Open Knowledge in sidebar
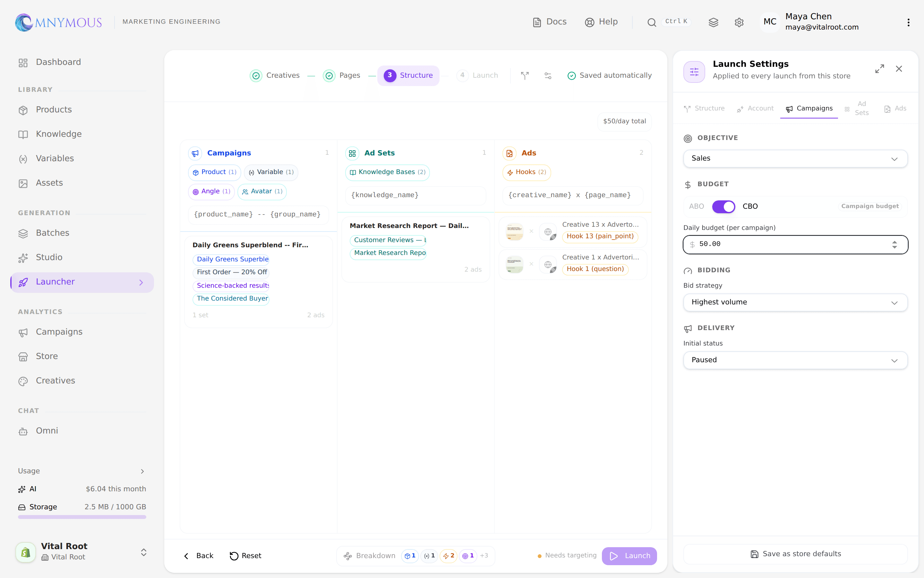924x578 pixels. click(x=82, y=134)
